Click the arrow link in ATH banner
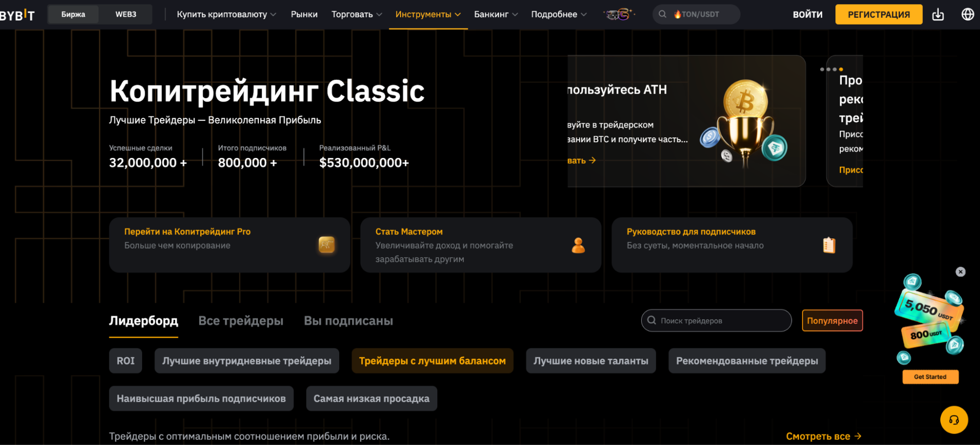This screenshot has height=445, width=980. 582,160
